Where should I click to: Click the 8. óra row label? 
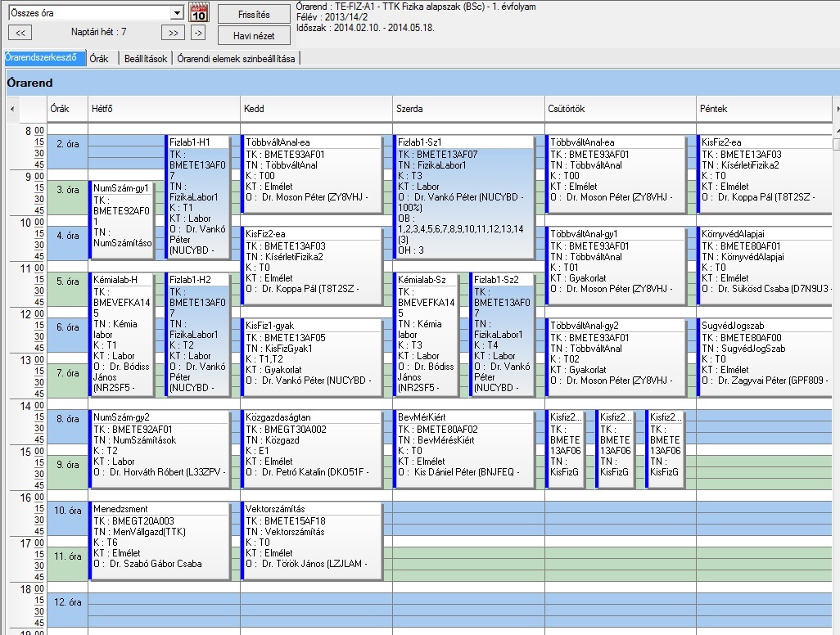tap(68, 427)
